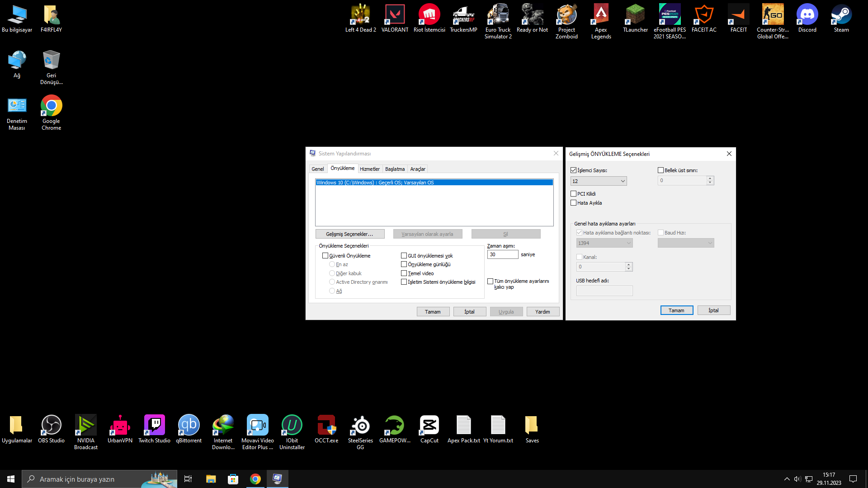
Task: Increase the Kanal spinner value
Action: (x=628, y=264)
